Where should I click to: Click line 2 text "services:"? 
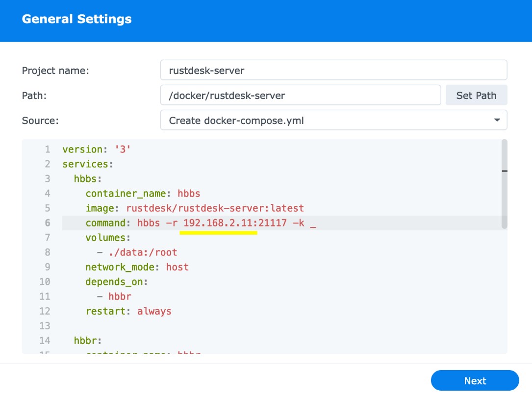click(x=88, y=164)
